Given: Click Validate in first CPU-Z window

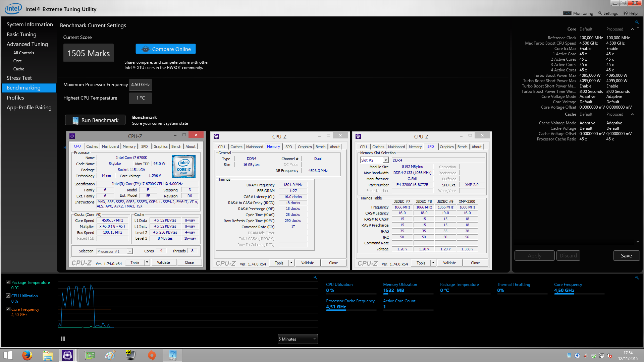Looking at the screenshot, I should (163, 262).
